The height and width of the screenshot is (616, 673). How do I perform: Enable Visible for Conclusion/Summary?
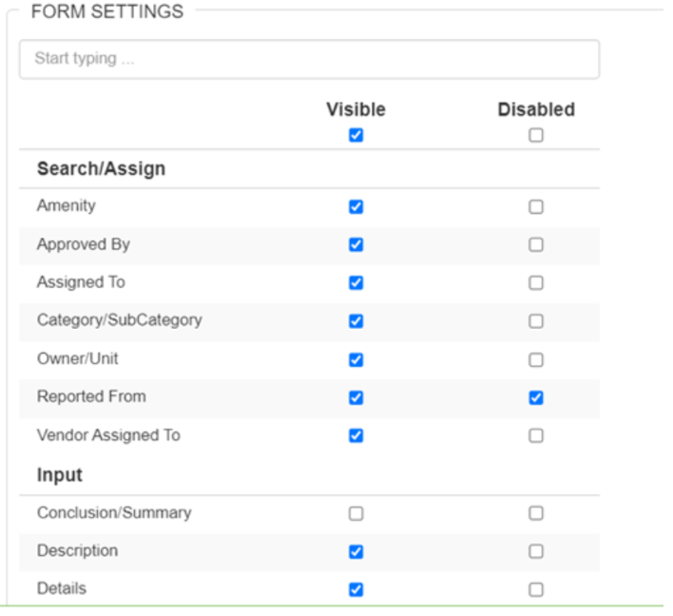[356, 513]
